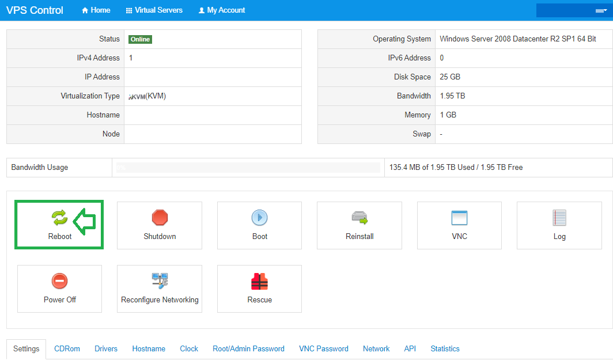Select the Reinstall drive icon
613x364 pixels.
[x=360, y=218]
